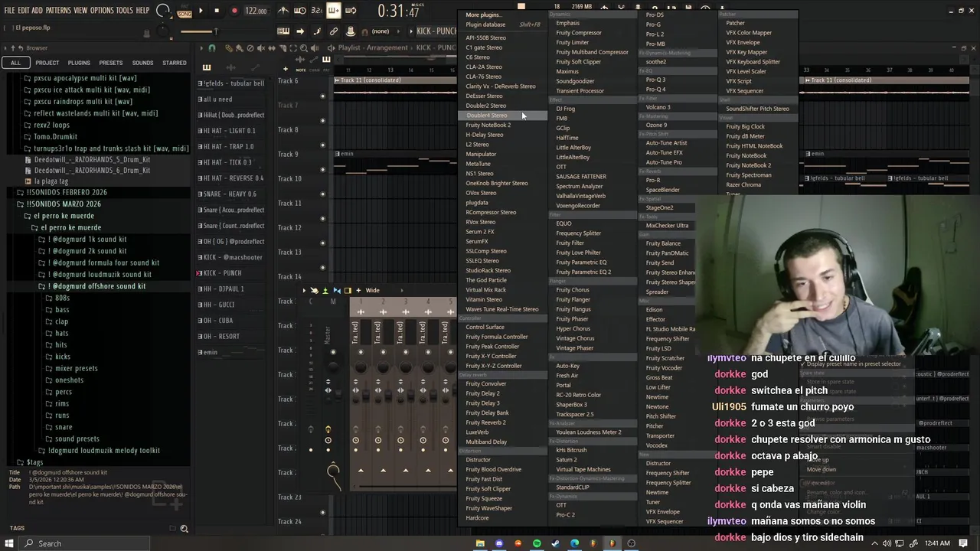Toggle the metronome icon in top toolbar
This screenshot has width=980, height=551.
pos(283,11)
